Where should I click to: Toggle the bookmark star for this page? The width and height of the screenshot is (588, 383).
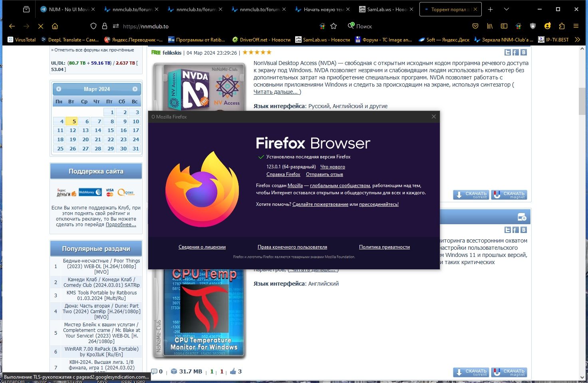tap(334, 26)
